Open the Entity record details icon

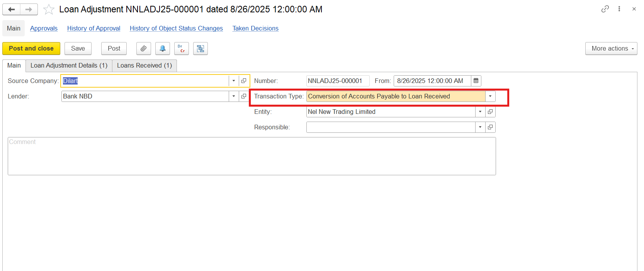coord(490,112)
